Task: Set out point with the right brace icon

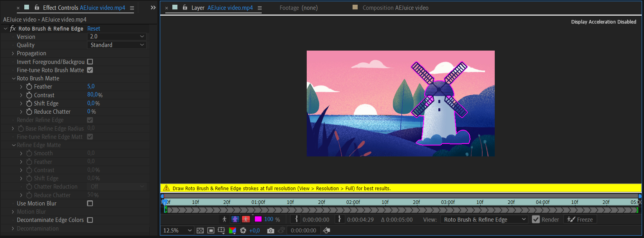Action: [339, 219]
